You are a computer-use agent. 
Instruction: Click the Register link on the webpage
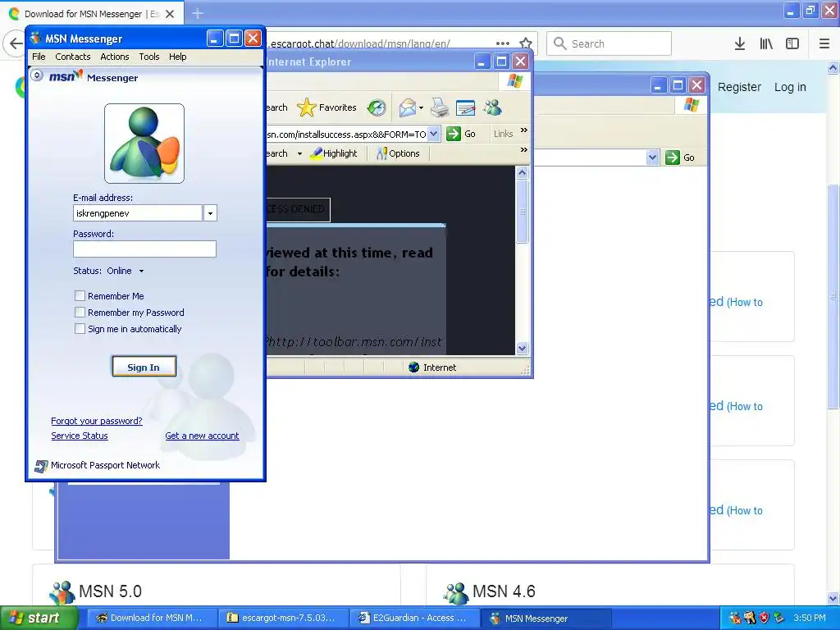739,87
